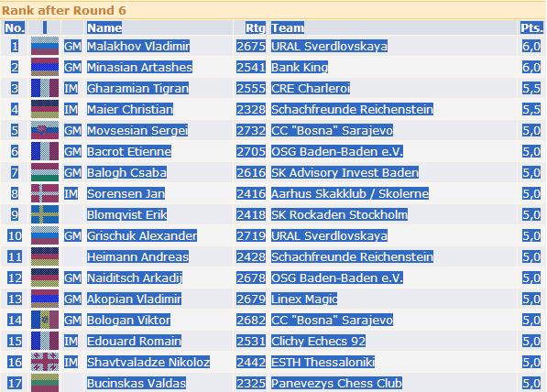The image size is (547, 392).
Task: Select the Rtg column header
Action: click(256, 27)
